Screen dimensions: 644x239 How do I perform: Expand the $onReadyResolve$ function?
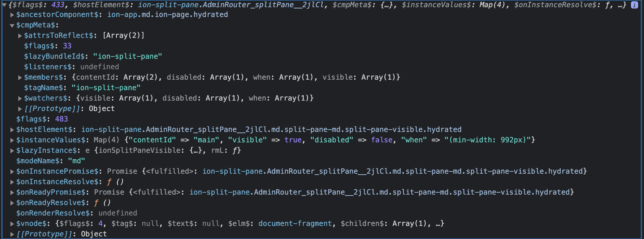(12, 203)
